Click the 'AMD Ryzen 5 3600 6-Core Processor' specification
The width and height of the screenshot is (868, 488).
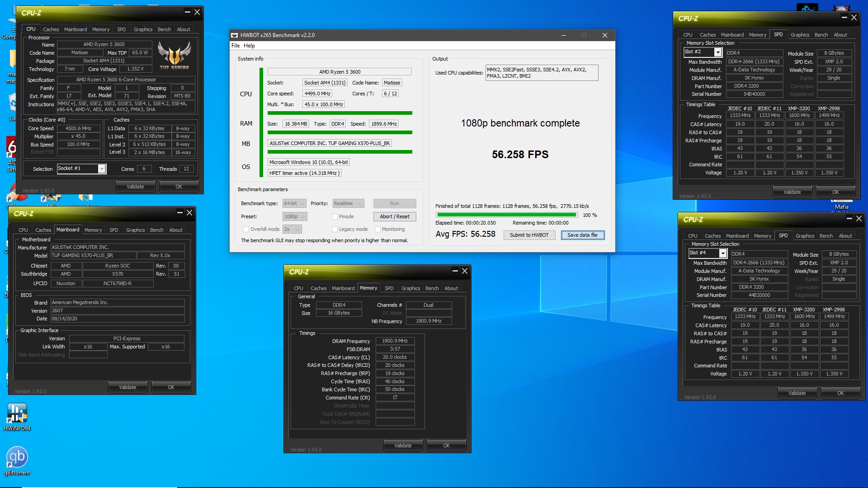click(x=126, y=80)
